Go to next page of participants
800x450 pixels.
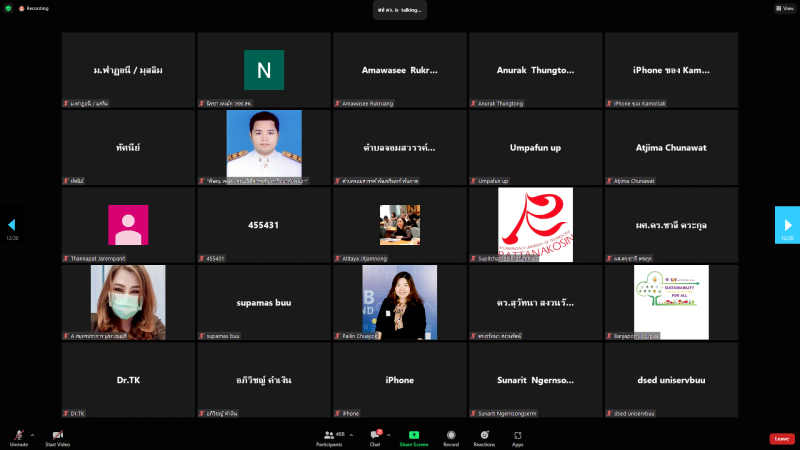coord(787,225)
